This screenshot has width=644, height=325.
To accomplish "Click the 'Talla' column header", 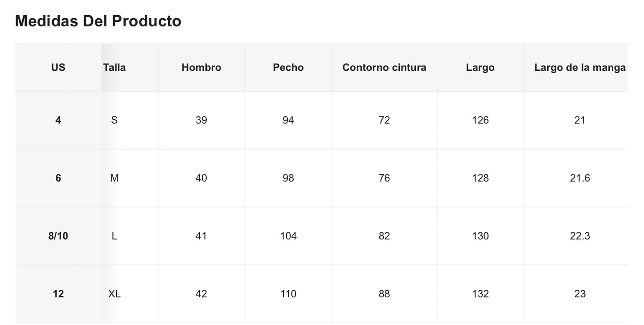I will click(x=114, y=67).
